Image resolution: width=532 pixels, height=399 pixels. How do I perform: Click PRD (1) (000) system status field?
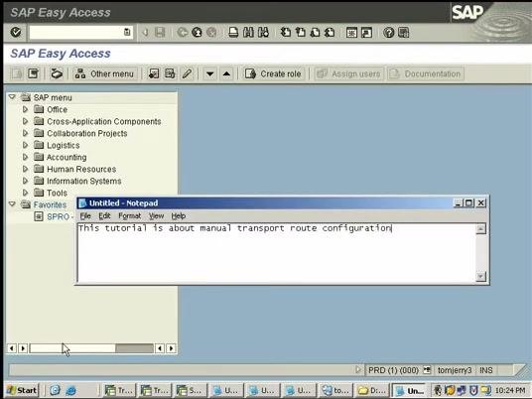[393, 370]
